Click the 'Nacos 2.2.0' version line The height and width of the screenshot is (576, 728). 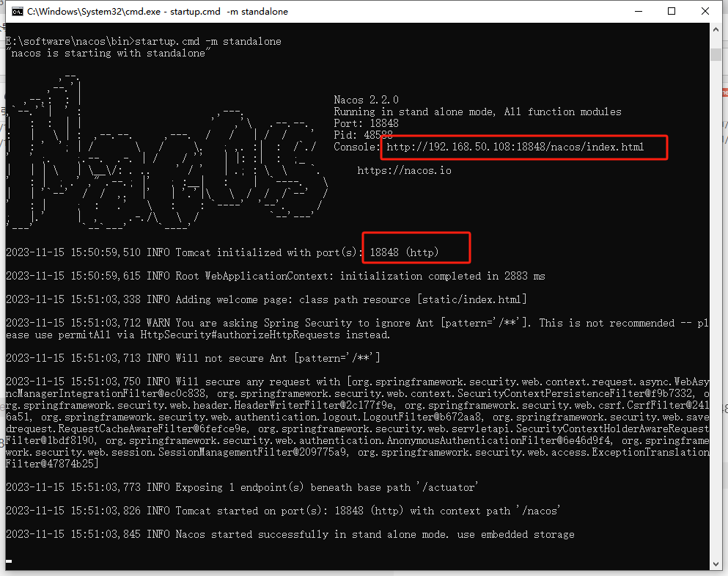point(366,100)
